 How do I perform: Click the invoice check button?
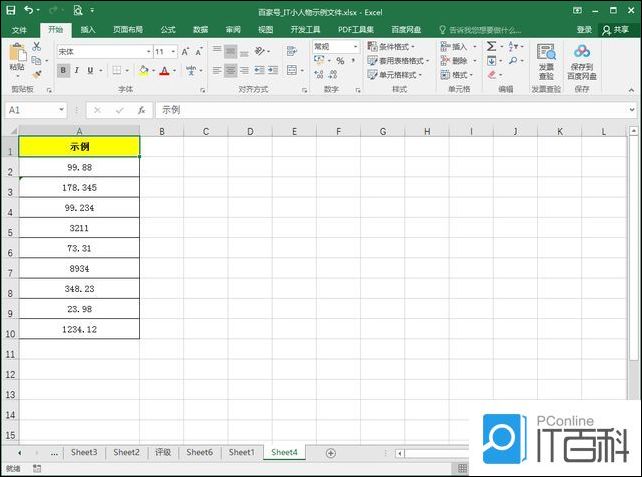(x=546, y=61)
